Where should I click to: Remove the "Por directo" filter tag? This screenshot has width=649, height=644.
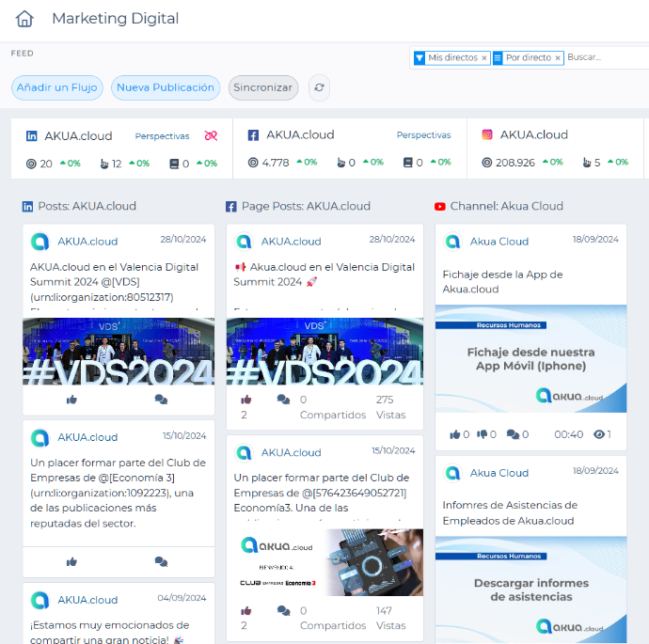(558, 58)
